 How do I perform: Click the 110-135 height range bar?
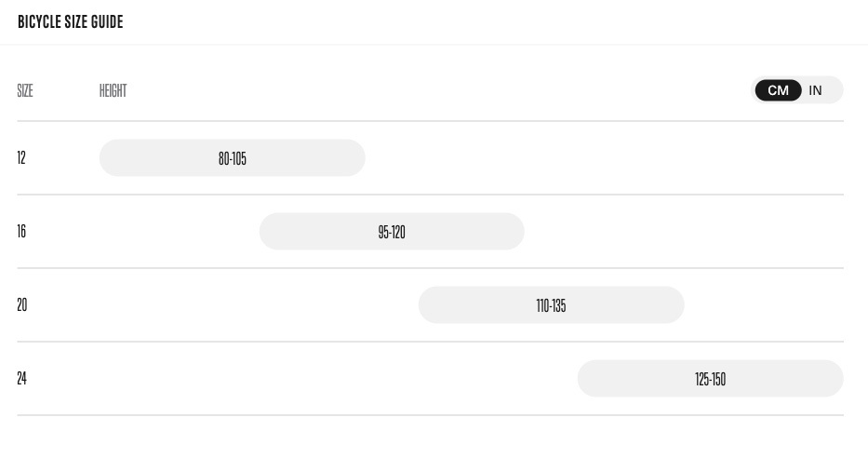point(551,305)
